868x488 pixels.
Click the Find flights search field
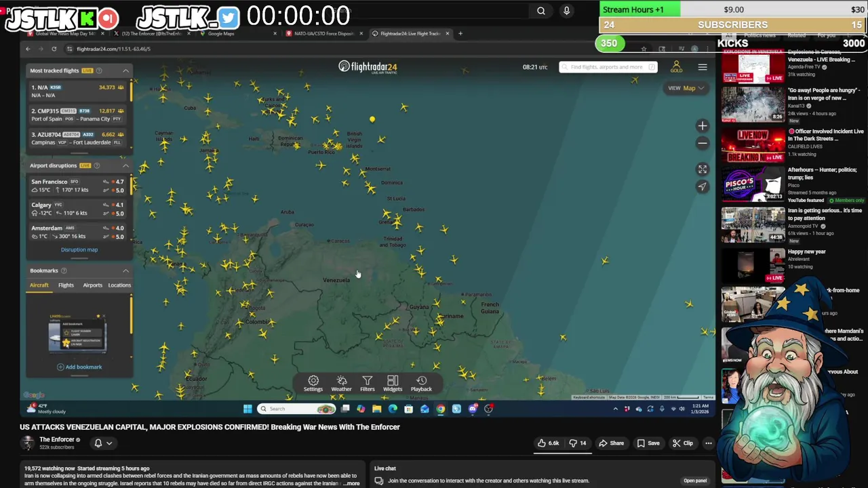(608, 67)
